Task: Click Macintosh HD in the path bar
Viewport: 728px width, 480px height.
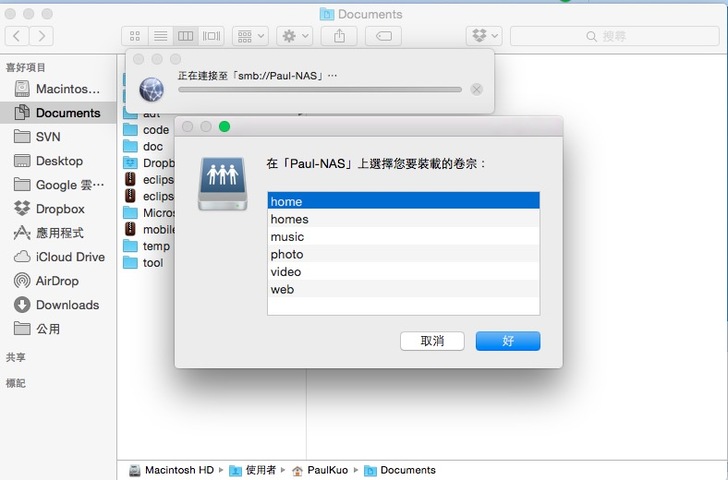Action: point(172,470)
